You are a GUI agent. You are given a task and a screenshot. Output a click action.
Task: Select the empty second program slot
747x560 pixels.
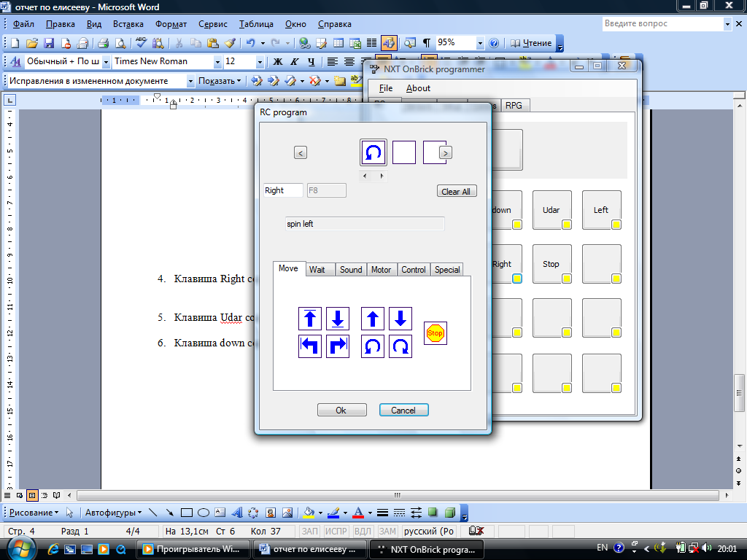tap(404, 152)
